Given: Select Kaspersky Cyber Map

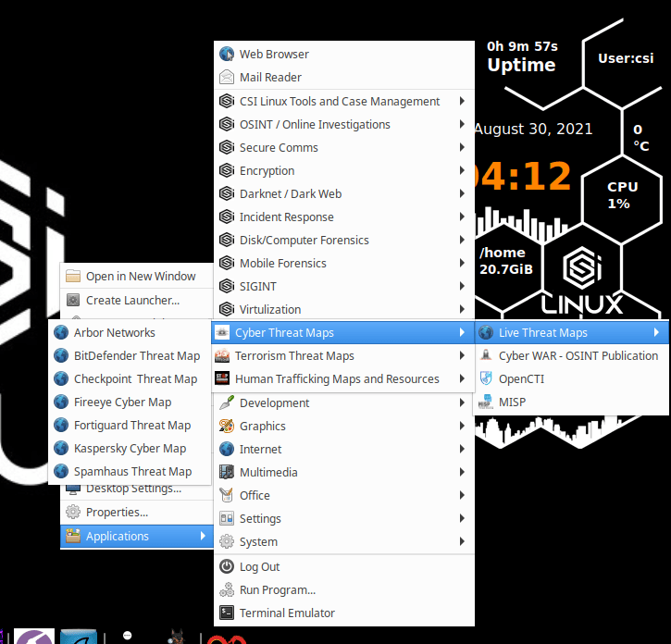Looking at the screenshot, I should click(x=130, y=448).
